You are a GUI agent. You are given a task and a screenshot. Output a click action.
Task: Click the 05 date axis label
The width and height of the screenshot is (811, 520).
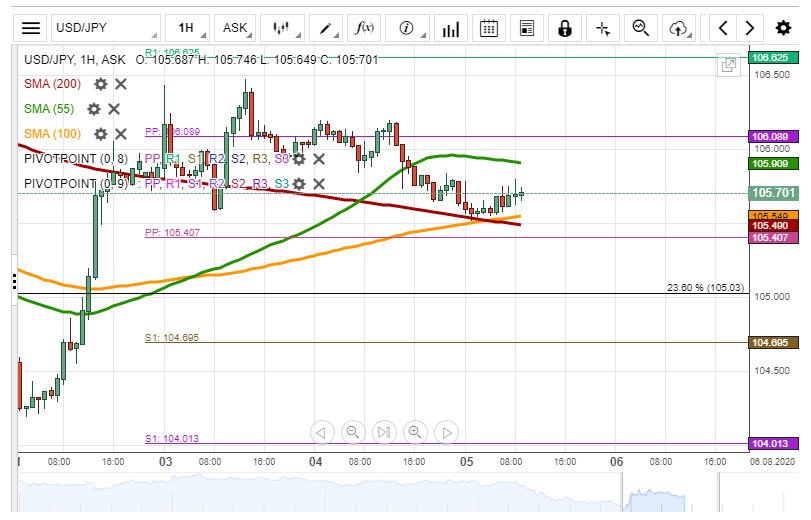[x=467, y=462]
